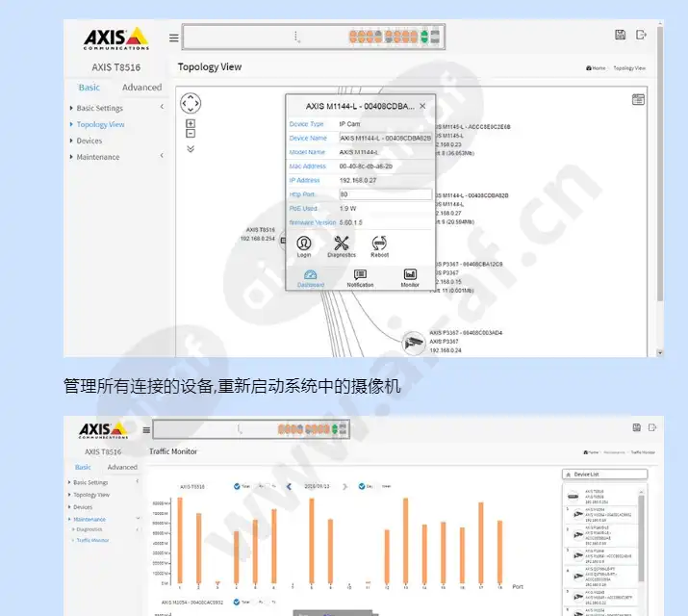Image resolution: width=688 pixels, height=616 pixels.
Task: Switch to Basic tab in Traffic Monitor sidebar
Action: click(x=83, y=467)
